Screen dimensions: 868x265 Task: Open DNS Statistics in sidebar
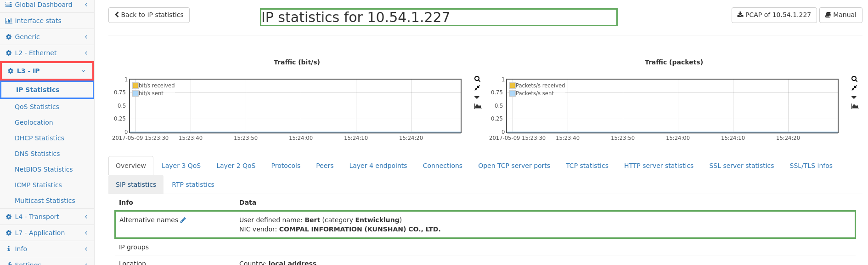tap(37, 154)
